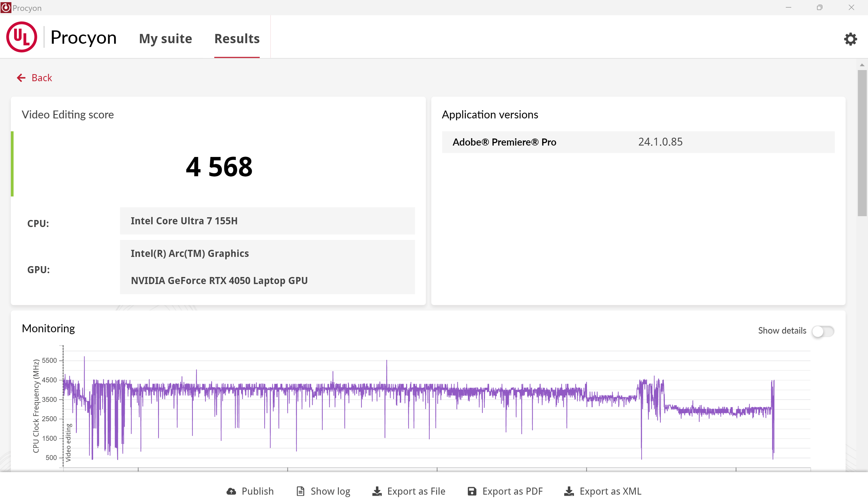Click the 4 568 Video Editing score
Image resolution: width=868 pixels, height=504 pixels.
pyautogui.click(x=219, y=167)
